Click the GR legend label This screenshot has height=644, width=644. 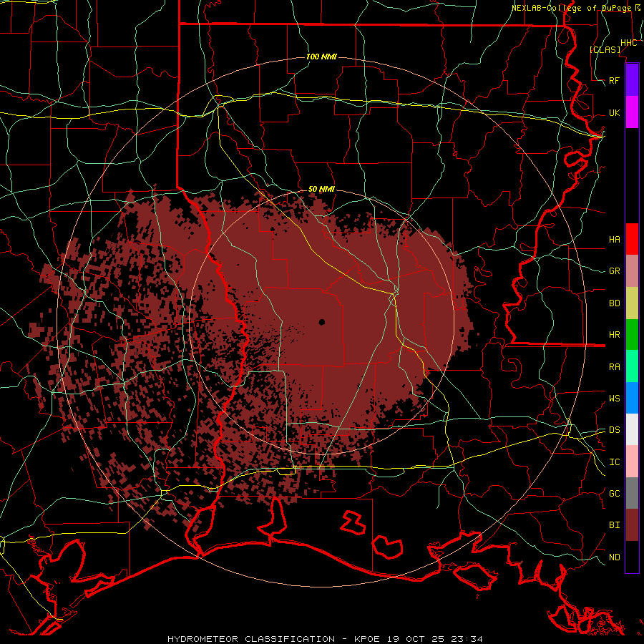tap(615, 271)
